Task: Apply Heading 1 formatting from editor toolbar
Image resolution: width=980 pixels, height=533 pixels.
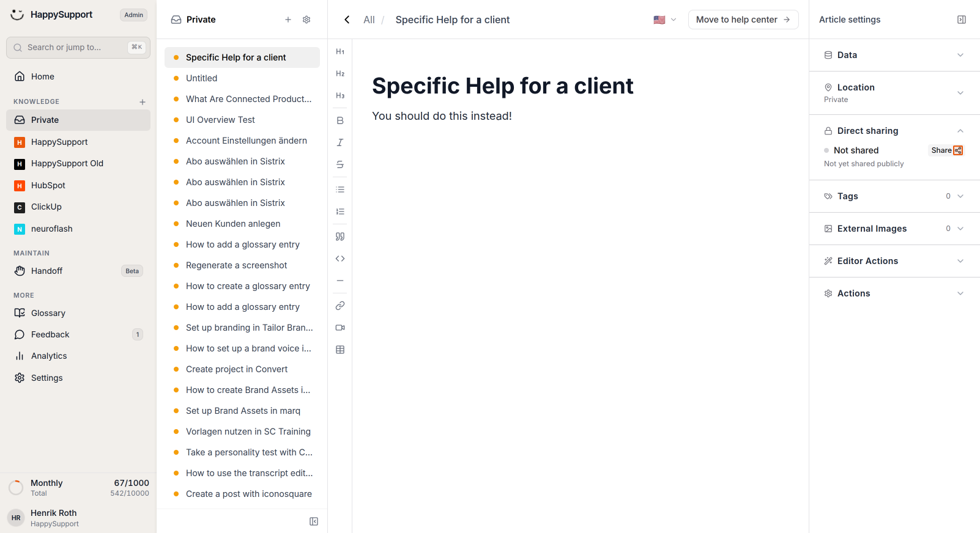Action: [x=340, y=52]
